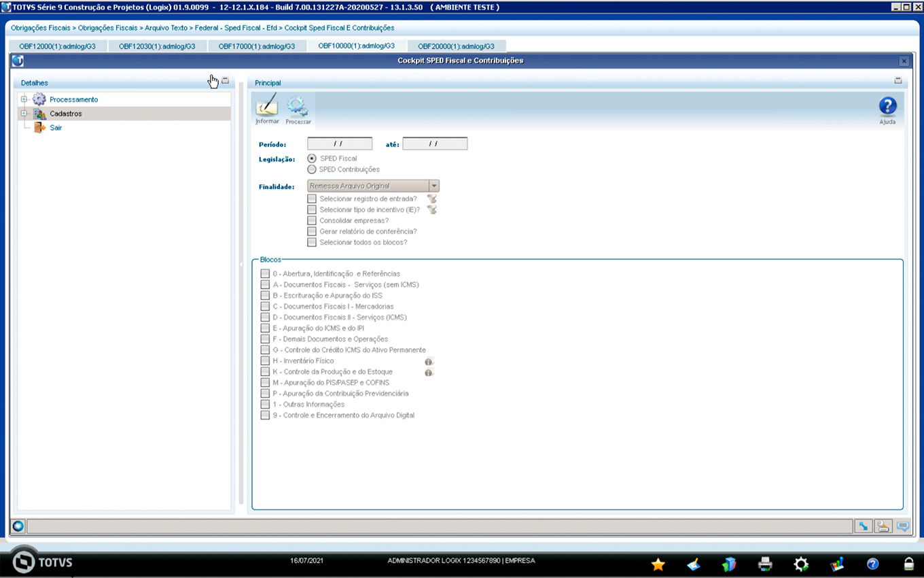This screenshot has height=578, width=924.
Task: Select SPED Contribuições radio button
Action: (x=312, y=169)
